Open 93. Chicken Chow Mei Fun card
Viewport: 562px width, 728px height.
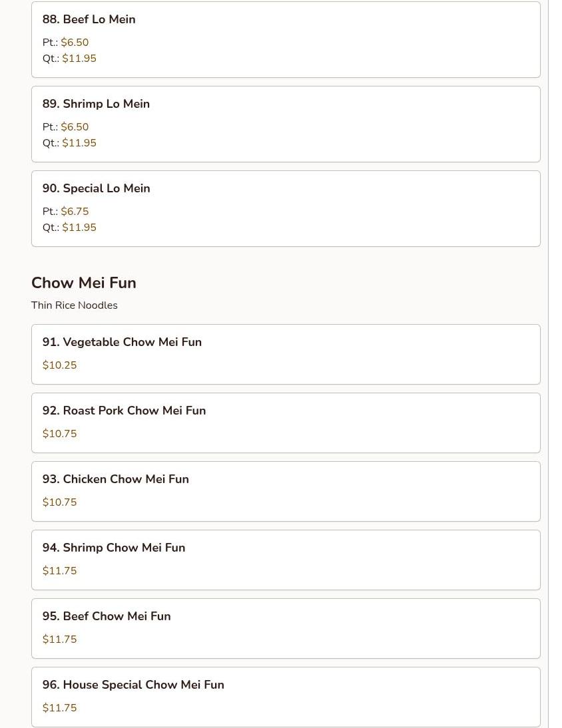(x=116, y=479)
